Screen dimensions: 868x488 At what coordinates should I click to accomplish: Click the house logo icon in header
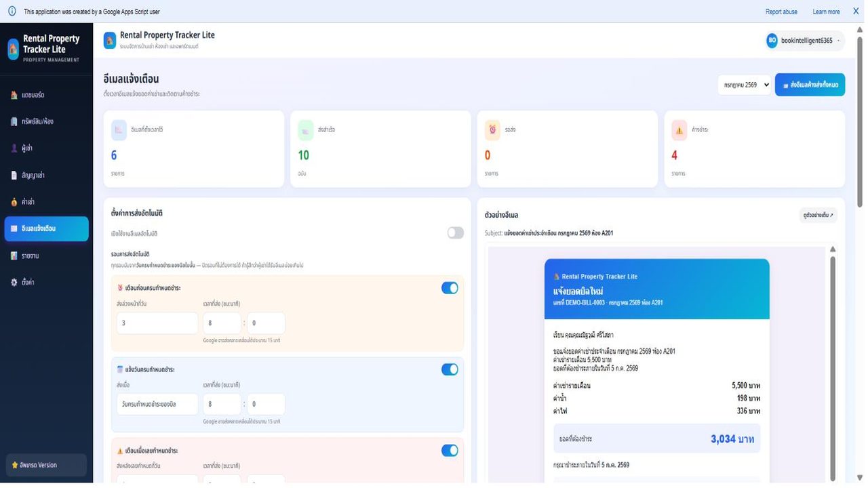[x=110, y=40]
